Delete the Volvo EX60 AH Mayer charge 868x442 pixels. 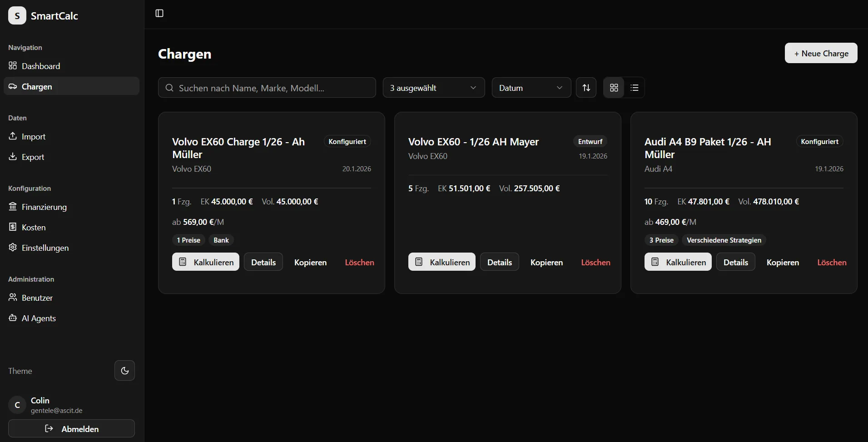(595, 263)
